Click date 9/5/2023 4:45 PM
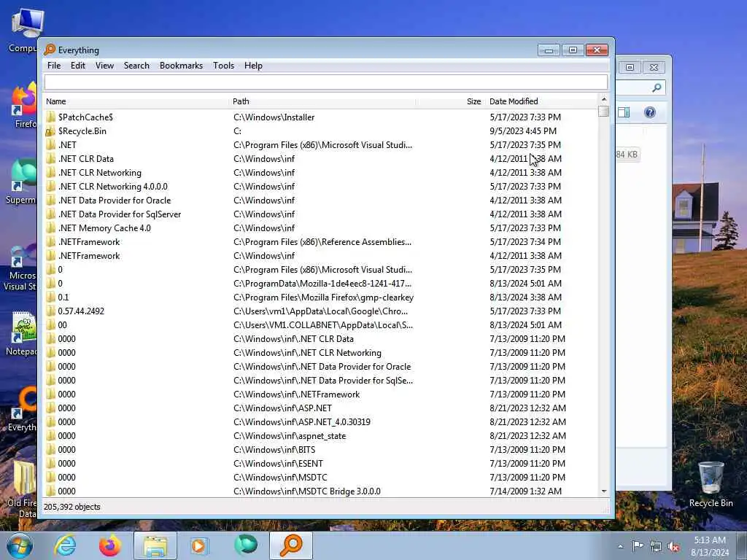The width and height of the screenshot is (747, 560). point(522,131)
